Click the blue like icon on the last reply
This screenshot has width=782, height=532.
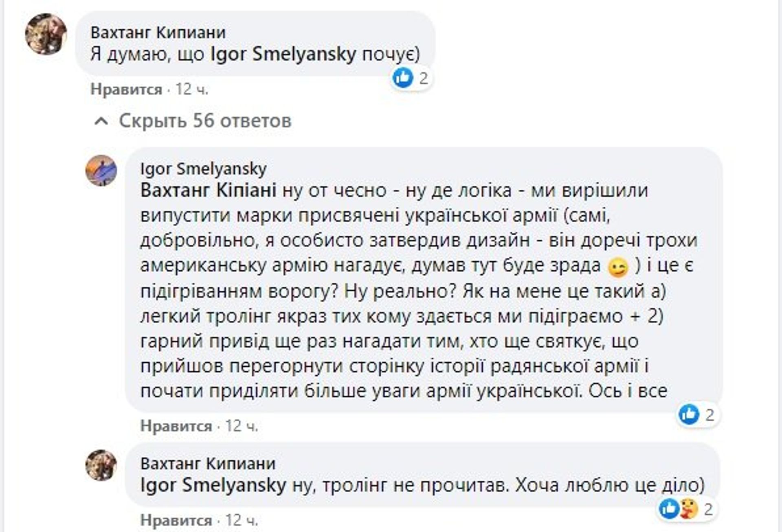[x=669, y=508]
